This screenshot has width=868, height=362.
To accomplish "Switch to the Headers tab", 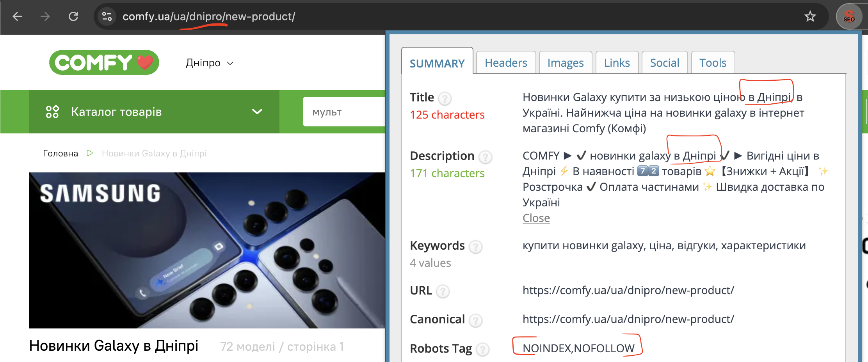I will [x=506, y=63].
